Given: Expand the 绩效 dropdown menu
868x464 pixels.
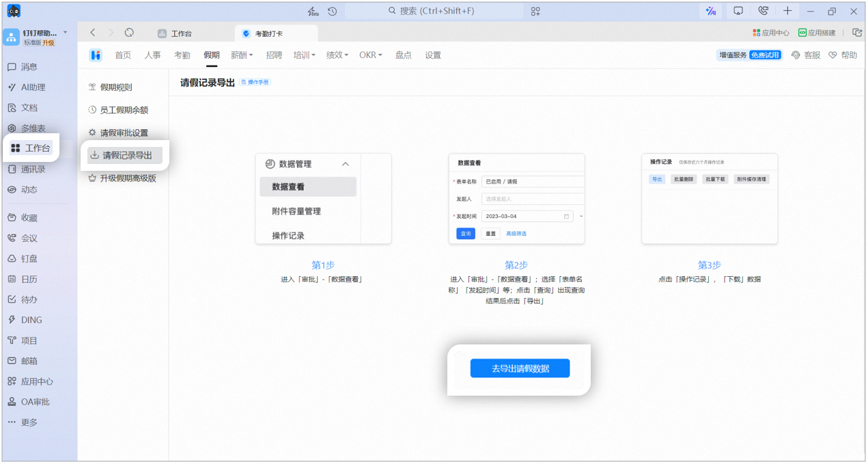Looking at the screenshot, I should (x=337, y=55).
